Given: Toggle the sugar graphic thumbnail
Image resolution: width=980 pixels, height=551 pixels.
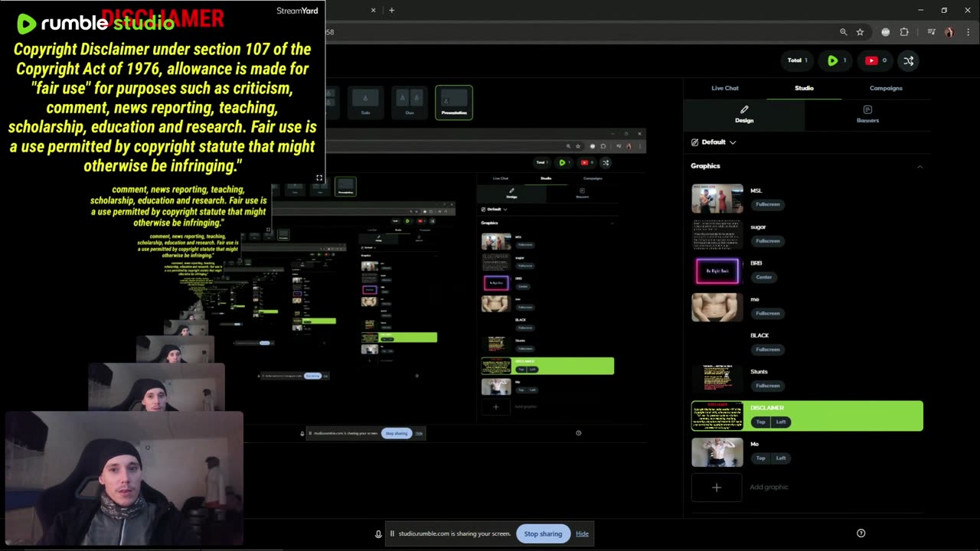Looking at the screenshot, I should [717, 235].
